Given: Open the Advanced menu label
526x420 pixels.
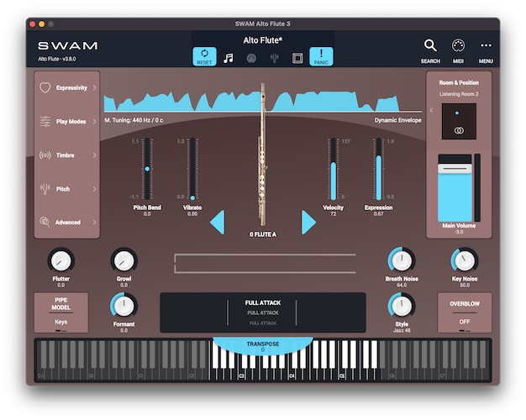Looking at the screenshot, I should (x=68, y=222).
